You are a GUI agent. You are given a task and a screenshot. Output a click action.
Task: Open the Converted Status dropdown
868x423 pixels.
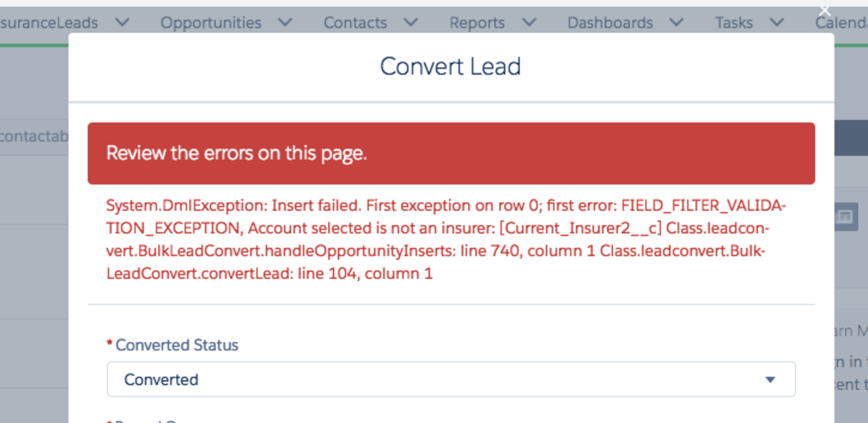pos(451,379)
